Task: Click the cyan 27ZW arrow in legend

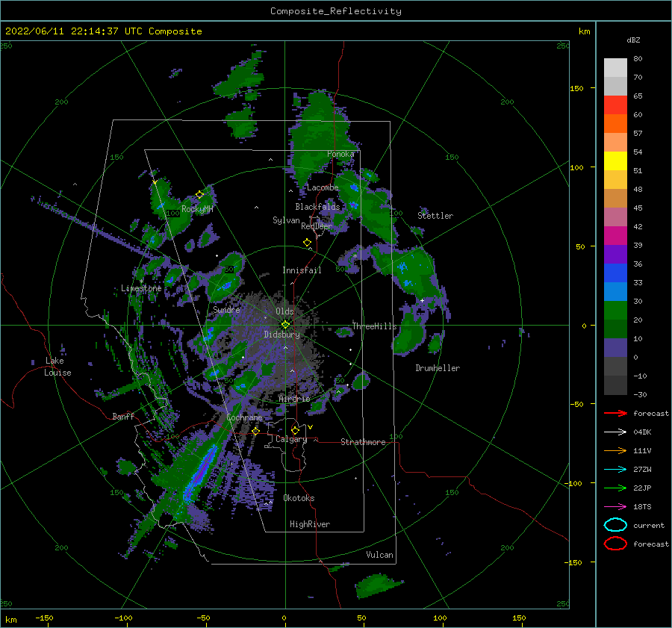Action: point(615,470)
